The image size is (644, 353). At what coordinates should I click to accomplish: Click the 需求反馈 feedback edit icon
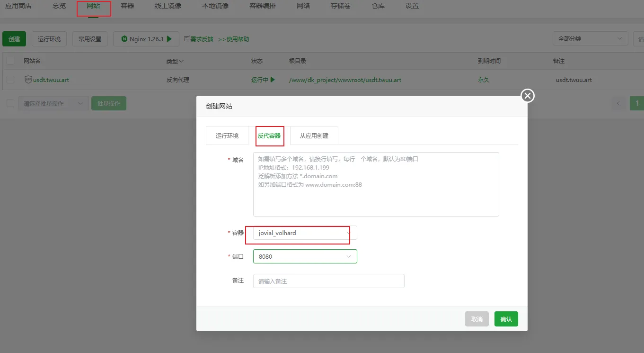pyautogui.click(x=186, y=39)
